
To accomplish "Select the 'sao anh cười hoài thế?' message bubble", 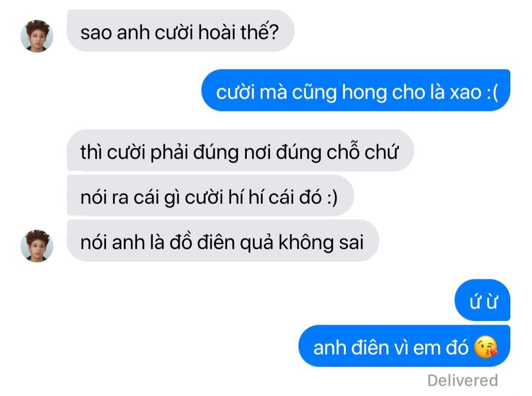I will 180,31.
